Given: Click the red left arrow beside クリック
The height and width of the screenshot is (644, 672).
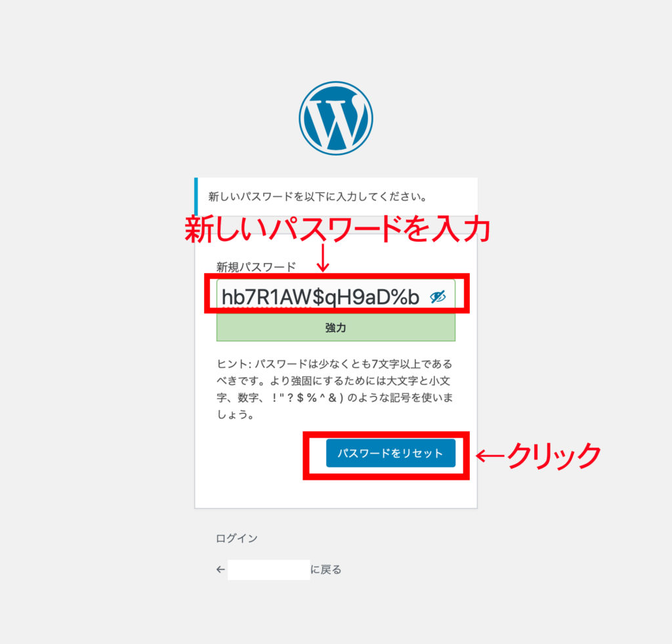Looking at the screenshot, I should 491,456.
